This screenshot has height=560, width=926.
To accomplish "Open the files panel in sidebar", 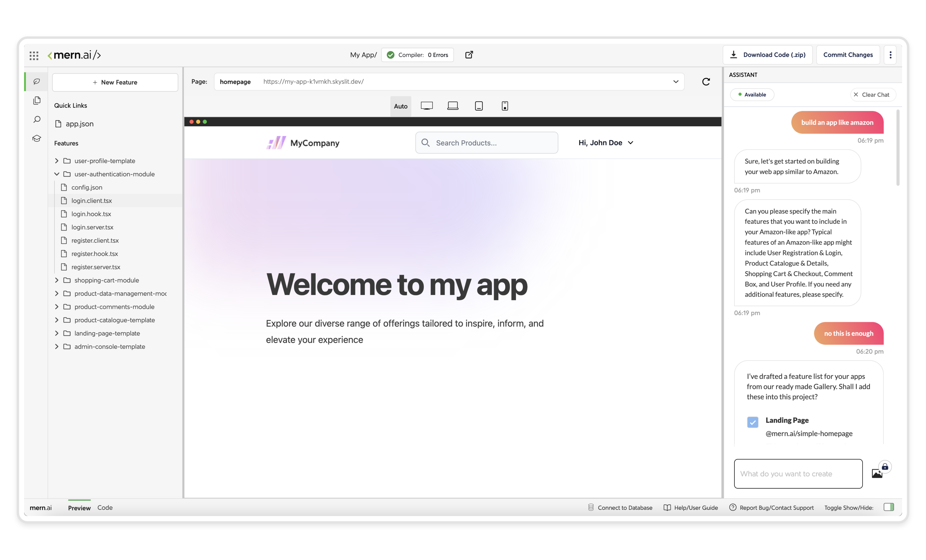I will coord(37,100).
